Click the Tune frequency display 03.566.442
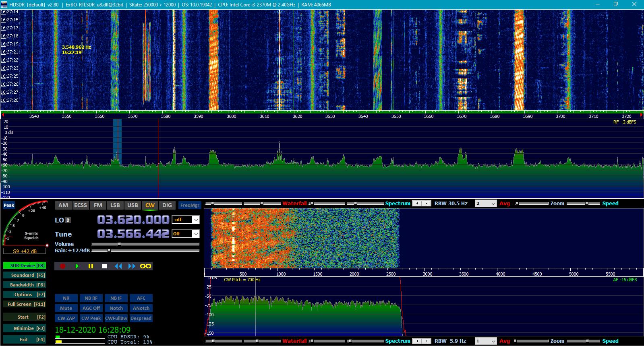644x346 pixels. (133, 234)
